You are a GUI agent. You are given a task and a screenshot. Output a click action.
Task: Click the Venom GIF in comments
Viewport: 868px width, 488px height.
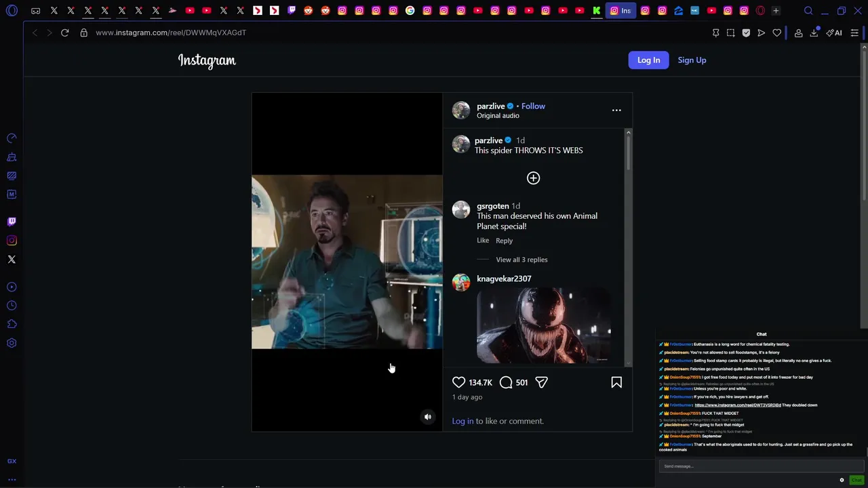[544, 326]
